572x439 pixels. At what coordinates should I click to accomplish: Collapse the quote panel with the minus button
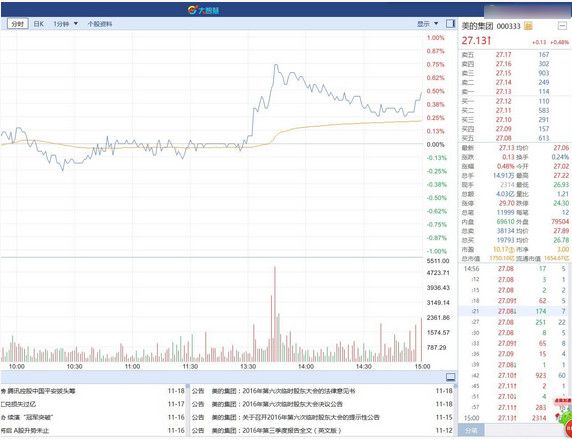tap(562, 26)
